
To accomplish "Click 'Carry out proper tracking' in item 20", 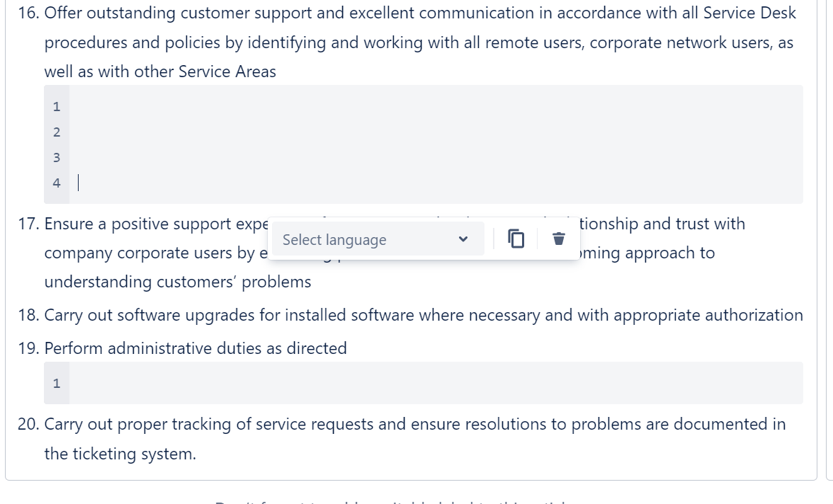I will point(137,424).
